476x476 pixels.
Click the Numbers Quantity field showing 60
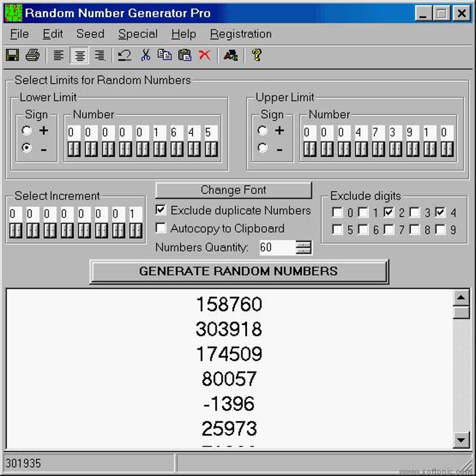pos(278,247)
